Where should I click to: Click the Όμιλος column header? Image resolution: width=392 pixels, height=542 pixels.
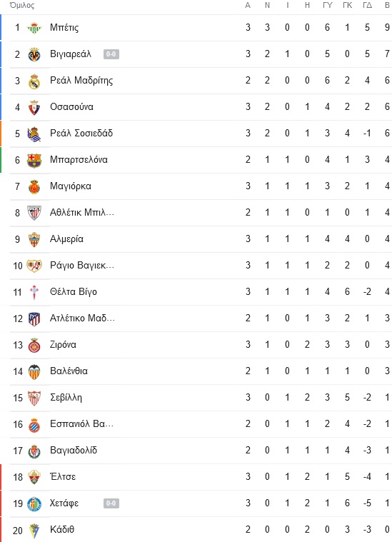[x=22, y=6]
